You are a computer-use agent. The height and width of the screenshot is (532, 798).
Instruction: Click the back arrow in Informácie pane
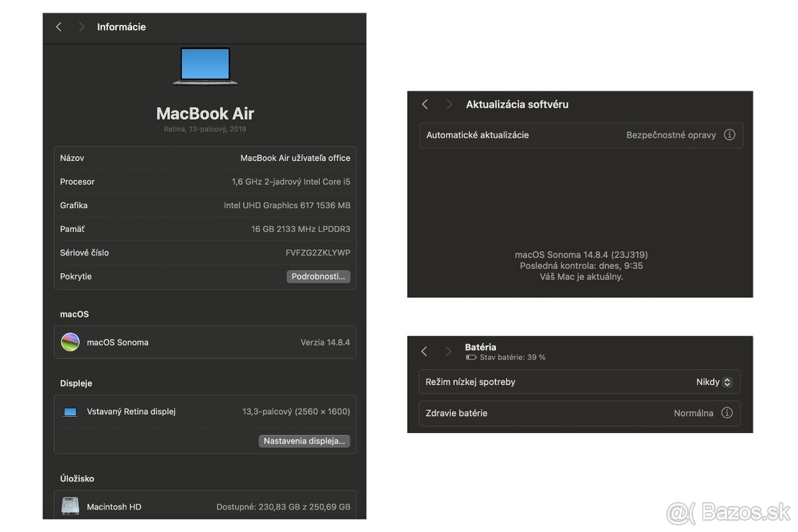tap(58, 27)
